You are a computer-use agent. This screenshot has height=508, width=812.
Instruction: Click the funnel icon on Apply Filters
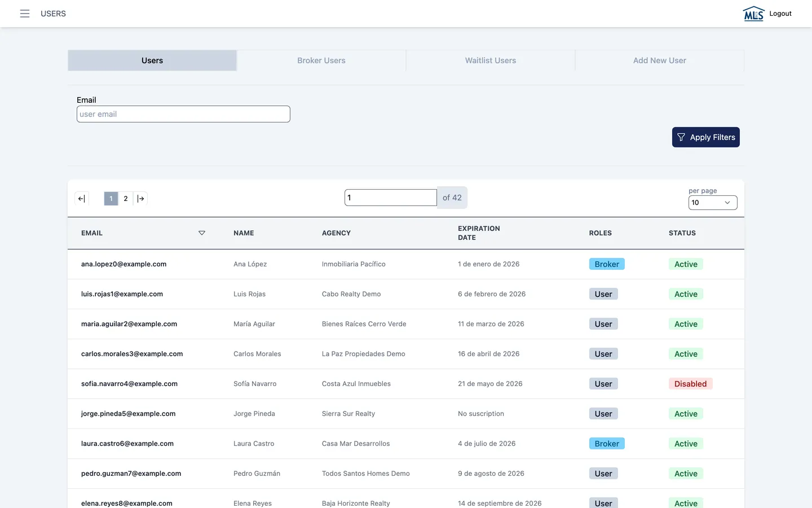click(681, 137)
